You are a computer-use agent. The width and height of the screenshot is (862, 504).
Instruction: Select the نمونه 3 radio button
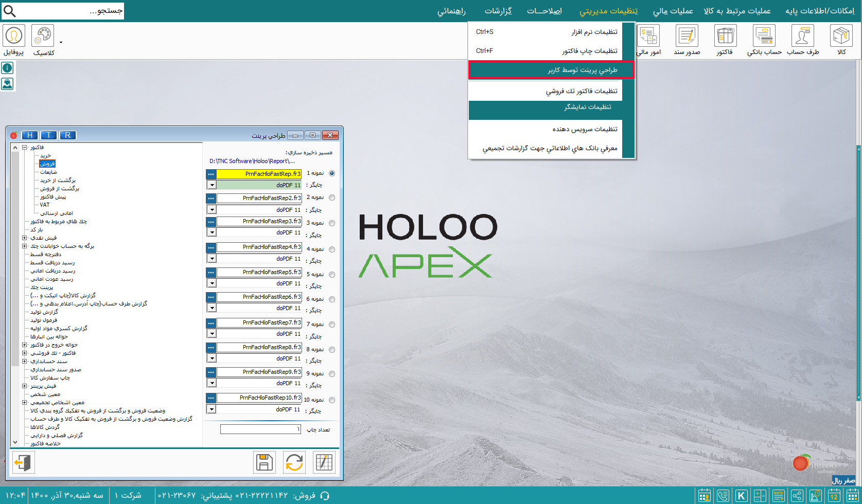332,223
